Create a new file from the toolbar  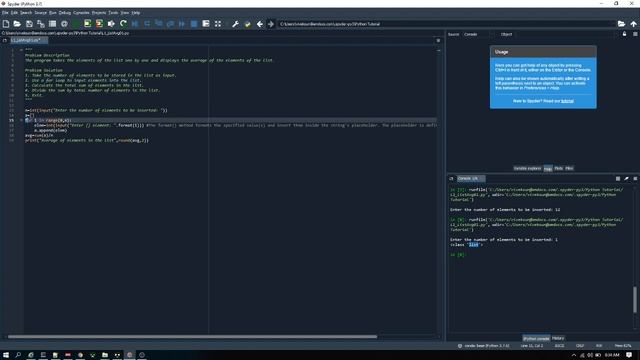pos(6,24)
